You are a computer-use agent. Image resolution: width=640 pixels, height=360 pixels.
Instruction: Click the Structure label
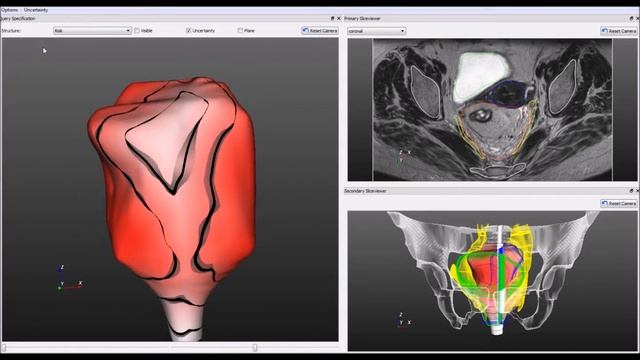pyautogui.click(x=11, y=31)
